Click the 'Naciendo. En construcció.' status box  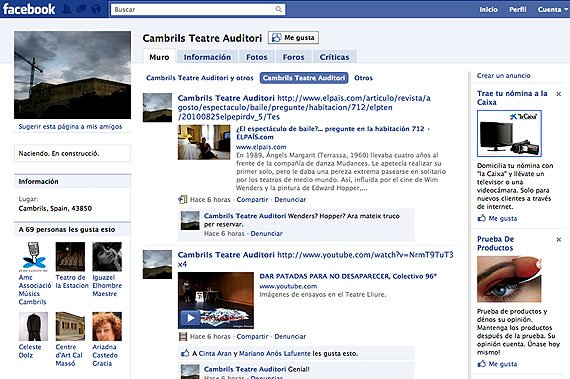pos(72,153)
